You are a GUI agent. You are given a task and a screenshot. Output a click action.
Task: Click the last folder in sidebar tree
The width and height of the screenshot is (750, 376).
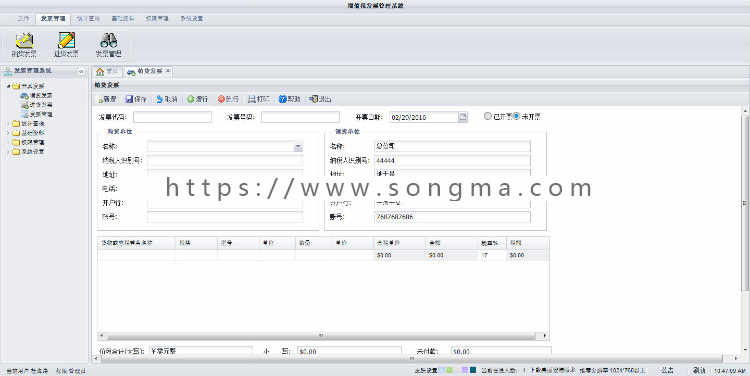pyautogui.click(x=28, y=151)
